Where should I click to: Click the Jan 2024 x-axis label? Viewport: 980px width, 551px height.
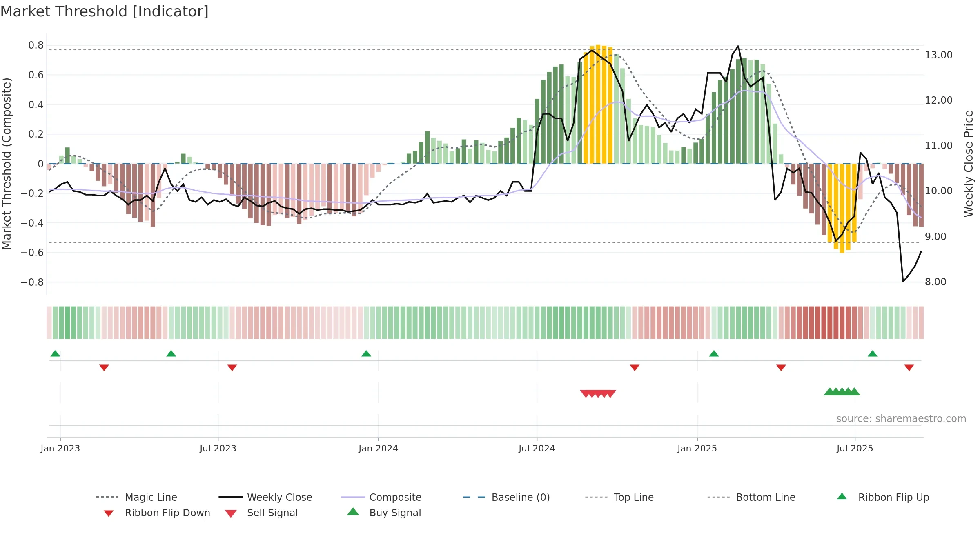[378, 448]
